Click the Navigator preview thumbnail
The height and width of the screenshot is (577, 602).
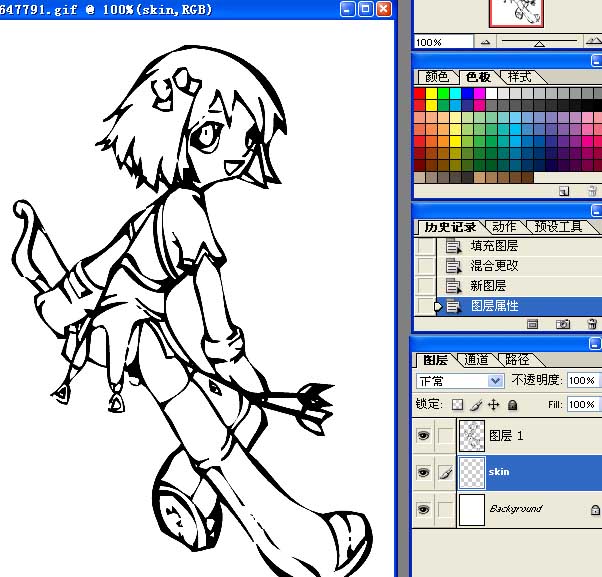coord(516,13)
